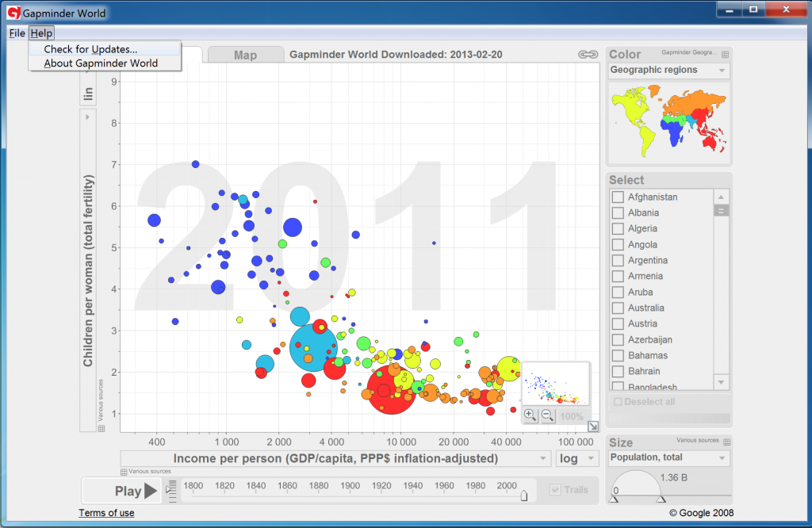Screen dimensions: 812x528
Task: Click the scrollbar in the Select panel
Action: [x=720, y=210]
